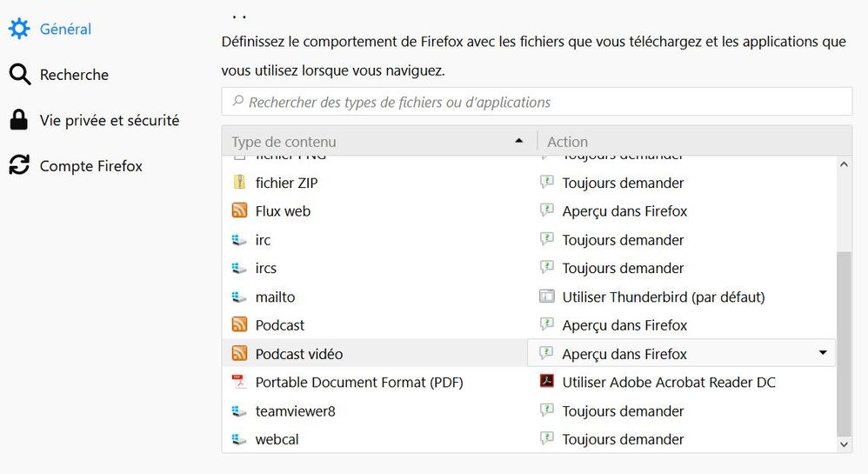
Task: Select the webcal content type row
Action: pos(277,439)
